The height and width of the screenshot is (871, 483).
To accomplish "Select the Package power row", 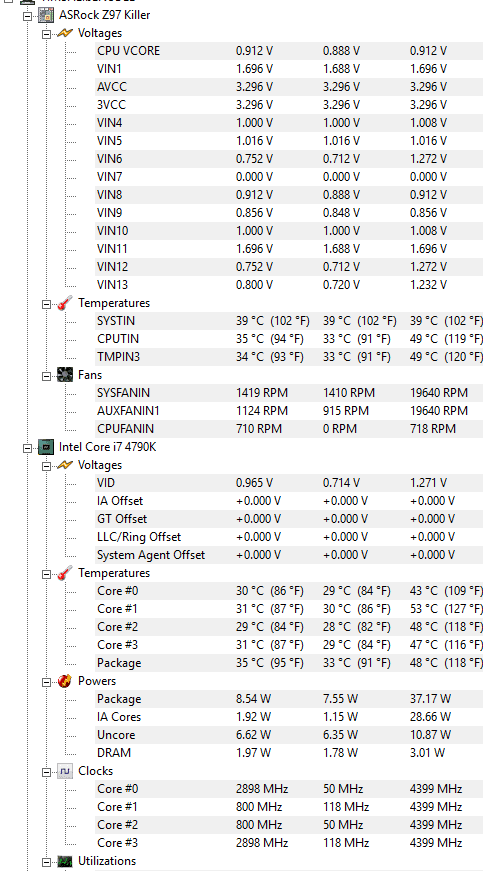I will click(289, 699).
